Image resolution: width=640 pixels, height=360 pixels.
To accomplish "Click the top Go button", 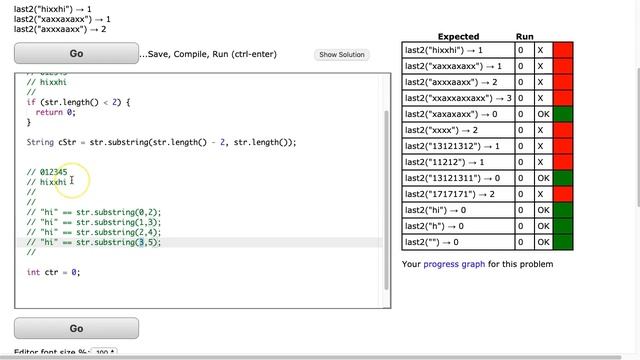I will point(76,53).
